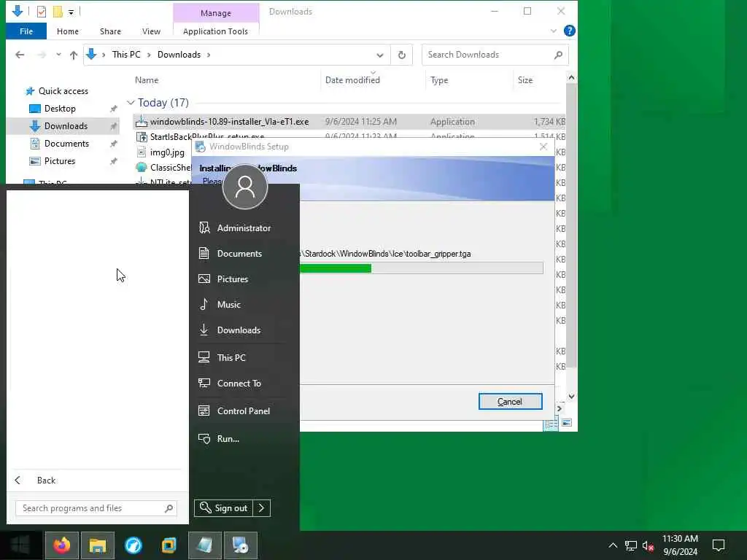Sort by Date modified column
Screen dimensions: 747x560
352,80
